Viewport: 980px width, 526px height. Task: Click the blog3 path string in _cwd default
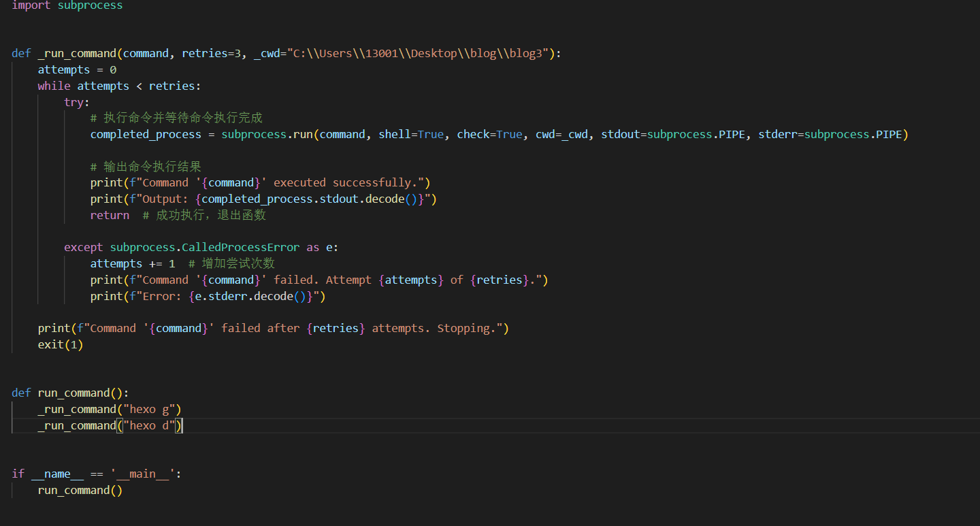[416, 53]
